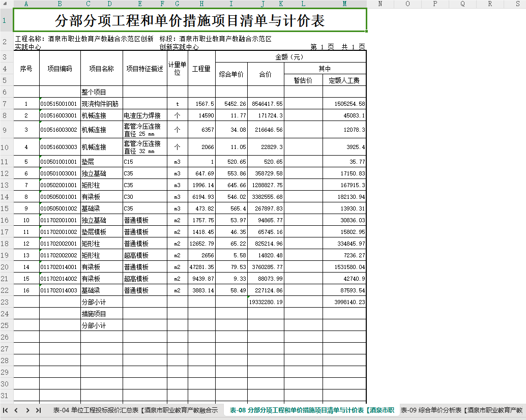The image size is (526, 420).
Task: Select row 7 header
Action: 5,104
